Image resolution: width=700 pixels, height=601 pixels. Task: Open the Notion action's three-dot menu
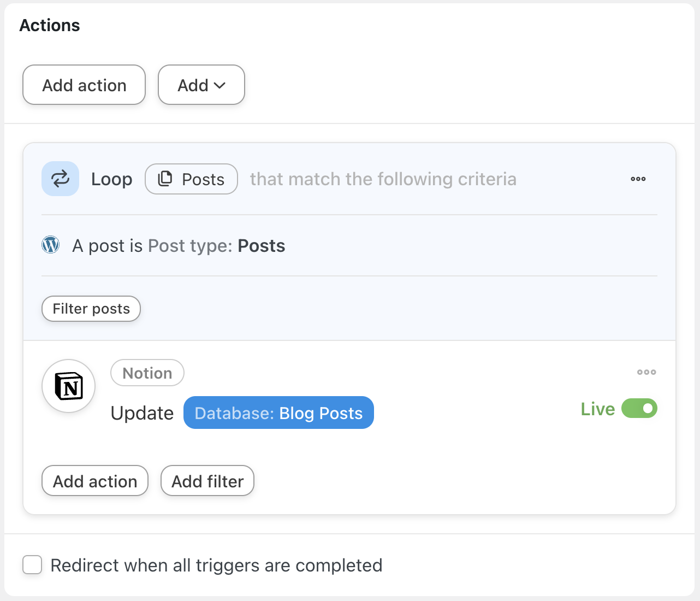click(646, 372)
